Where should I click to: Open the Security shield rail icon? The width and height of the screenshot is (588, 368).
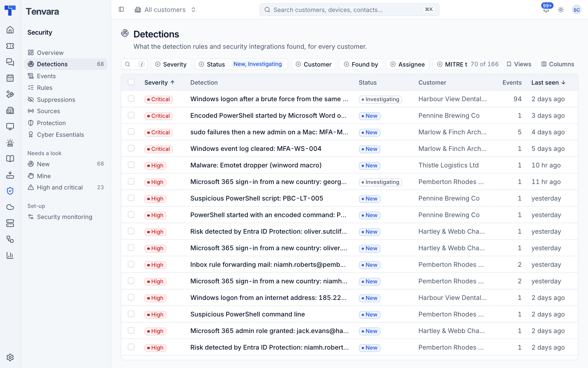10,191
